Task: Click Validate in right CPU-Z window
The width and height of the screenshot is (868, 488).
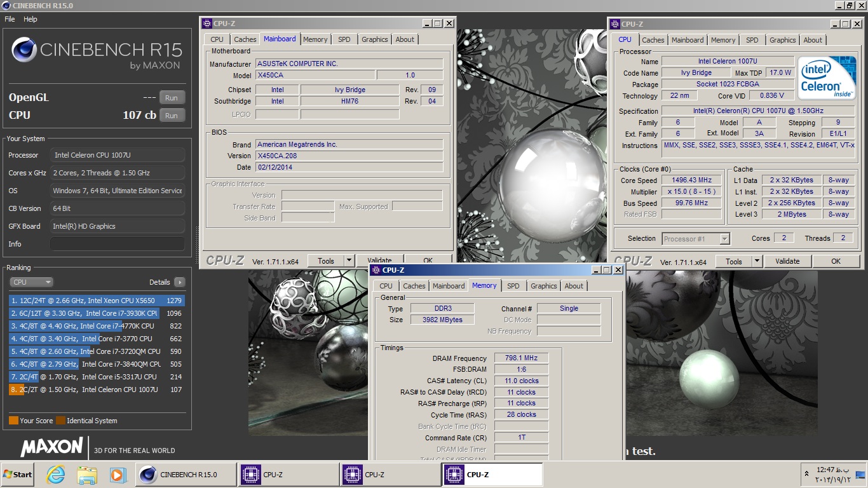Action: pos(787,261)
